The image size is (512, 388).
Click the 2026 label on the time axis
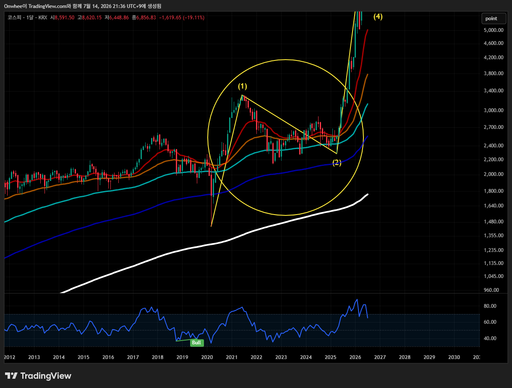355,357
